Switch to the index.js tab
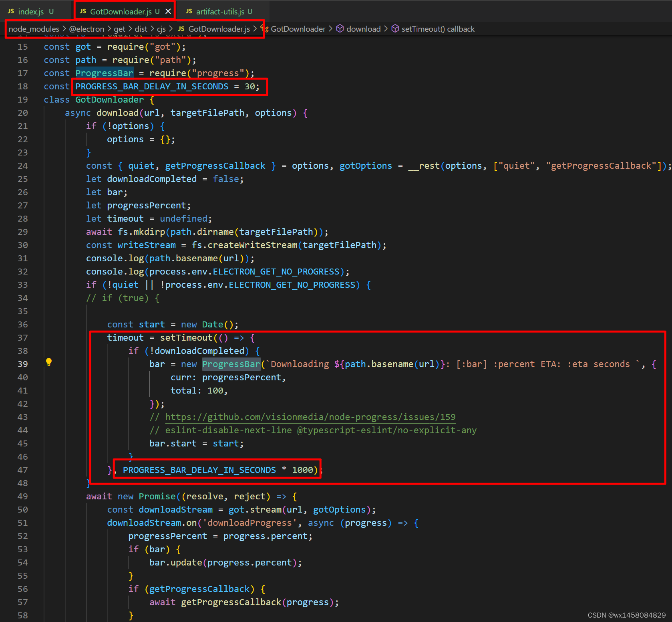Screen dimensions: 672x622 [x=31, y=11]
